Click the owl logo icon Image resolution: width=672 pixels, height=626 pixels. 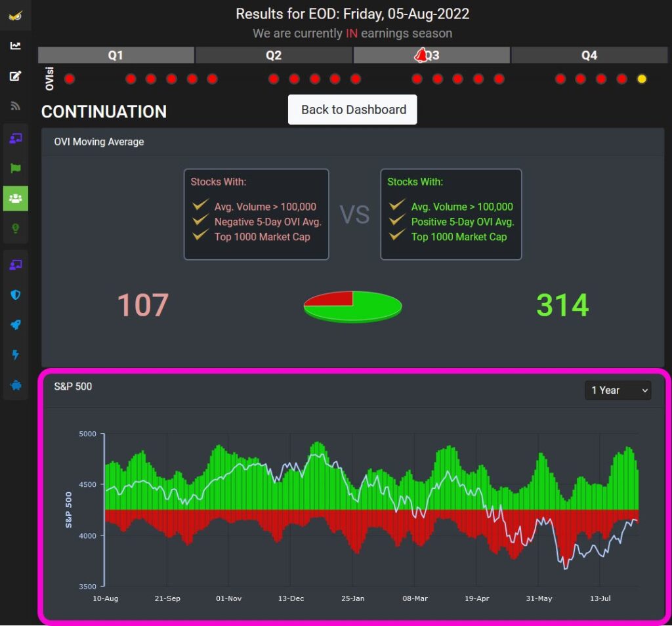coord(15,16)
